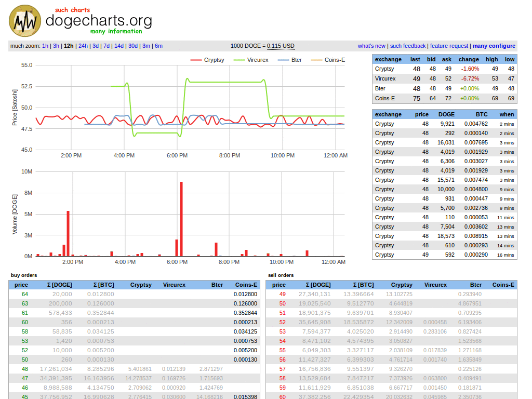The image size is (532, 399).
Task: Switch zoom to 24h
Action: (x=83, y=46)
